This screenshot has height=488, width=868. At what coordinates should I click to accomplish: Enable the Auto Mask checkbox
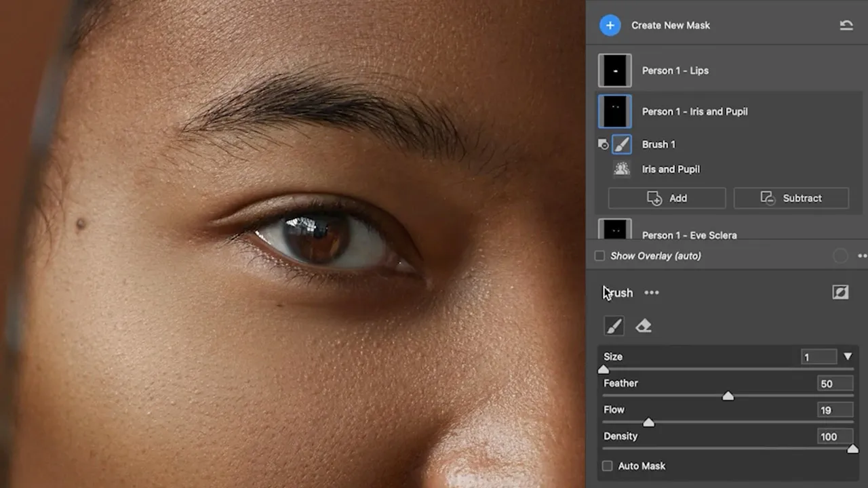(608, 466)
